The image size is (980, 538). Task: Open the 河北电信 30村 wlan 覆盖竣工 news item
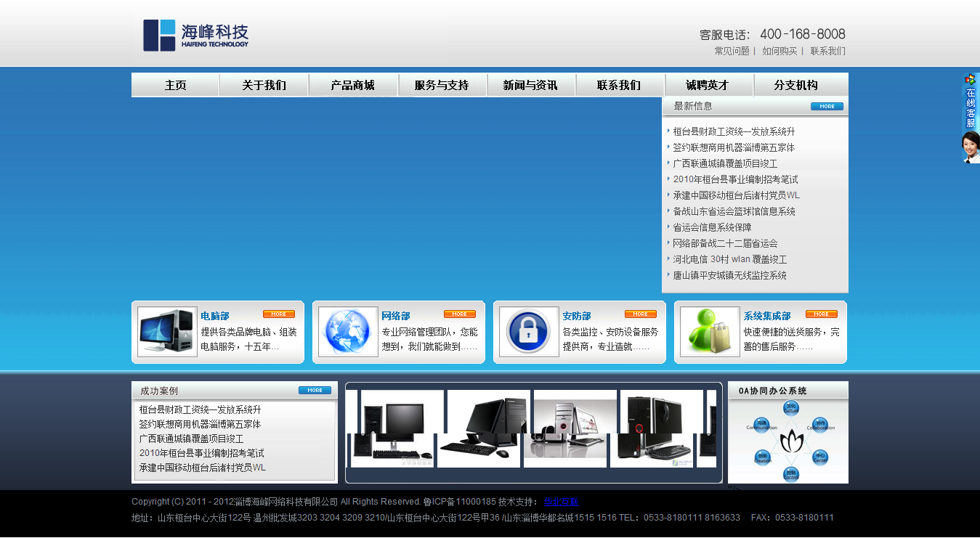(729, 259)
